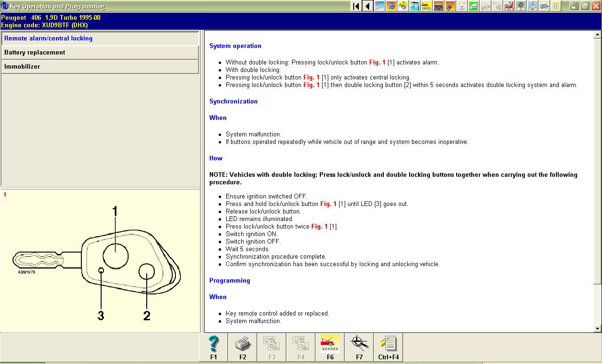Click the warning triangle toolbar icon
Image resolution: width=602 pixels, height=364 pixels.
[532, 6]
